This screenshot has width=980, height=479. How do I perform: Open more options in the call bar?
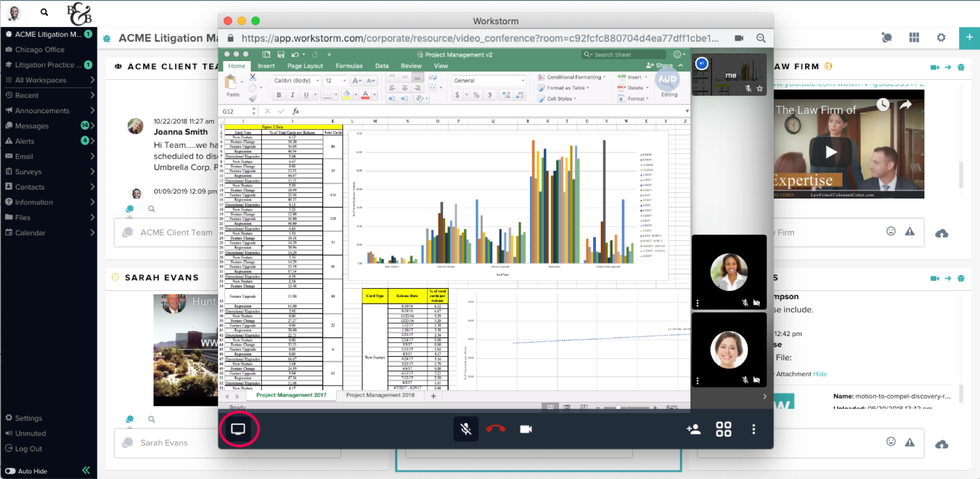click(x=754, y=429)
